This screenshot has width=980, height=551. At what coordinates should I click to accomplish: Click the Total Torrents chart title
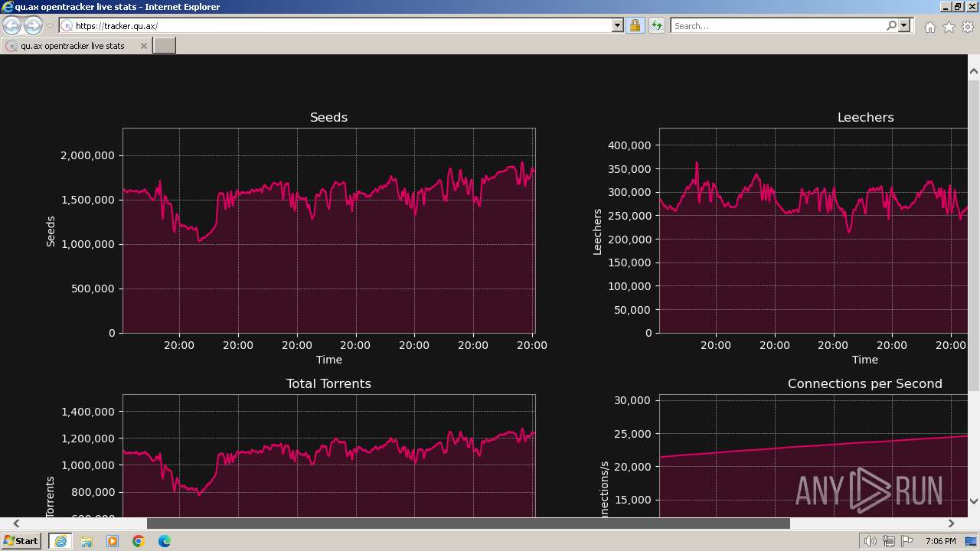[328, 383]
